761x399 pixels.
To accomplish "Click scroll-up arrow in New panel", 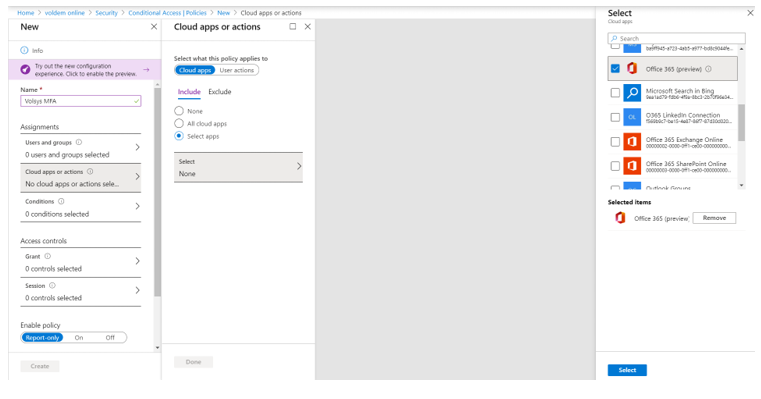I will pyautogui.click(x=157, y=84).
